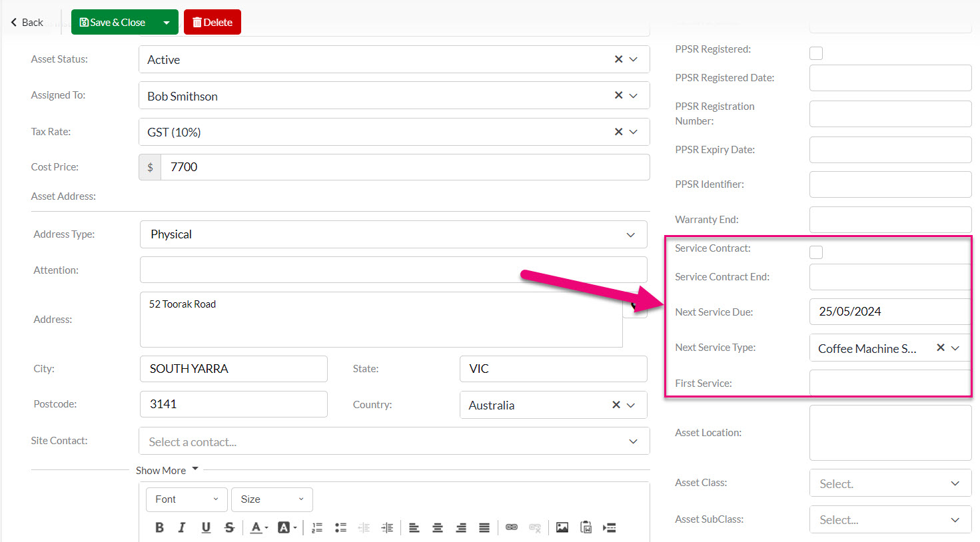Expand the Show More section

[167, 470]
